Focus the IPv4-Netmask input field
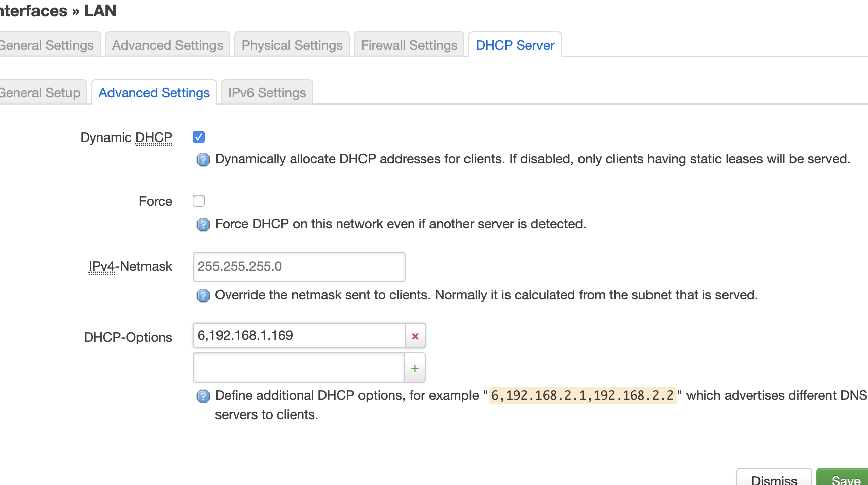 (x=299, y=267)
